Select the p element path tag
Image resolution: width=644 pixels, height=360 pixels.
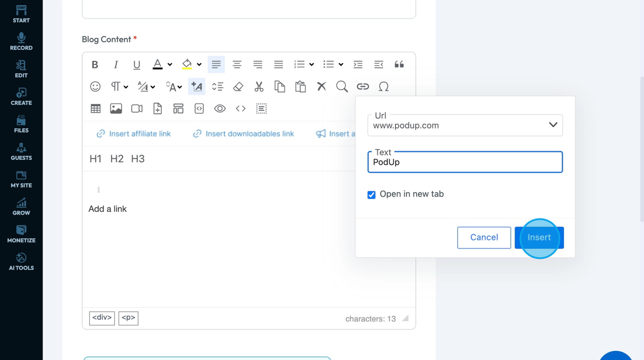point(128,317)
